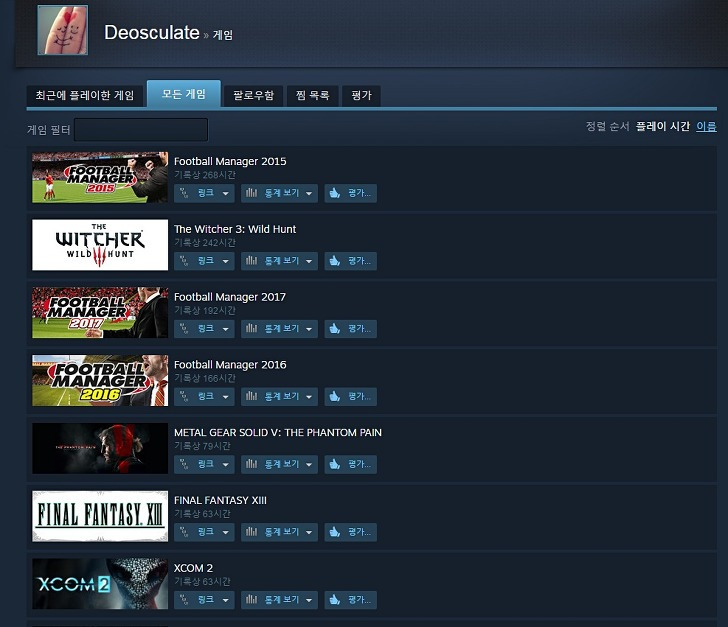This screenshot has width=728, height=627.
Task: Open the 찜 목록 tab
Action: [312, 96]
